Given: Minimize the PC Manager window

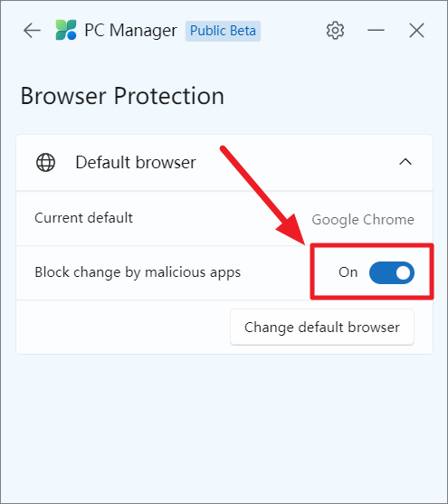Looking at the screenshot, I should (376, 30).
